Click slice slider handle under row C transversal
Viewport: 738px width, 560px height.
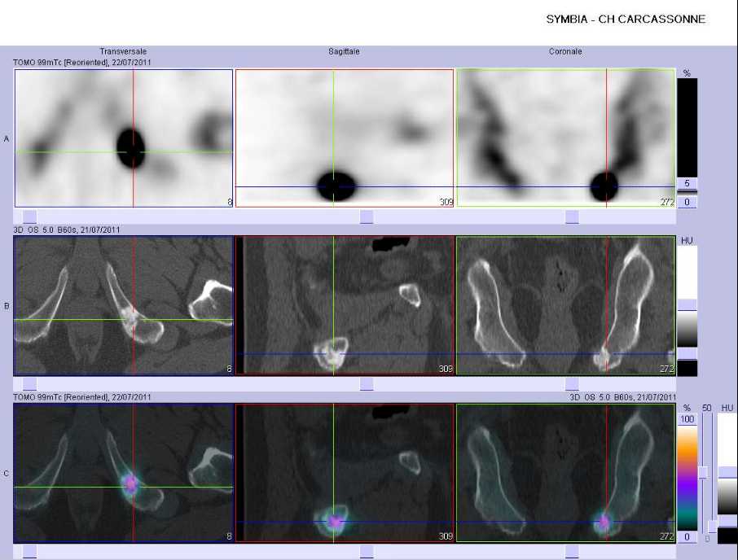click(29, 552)
